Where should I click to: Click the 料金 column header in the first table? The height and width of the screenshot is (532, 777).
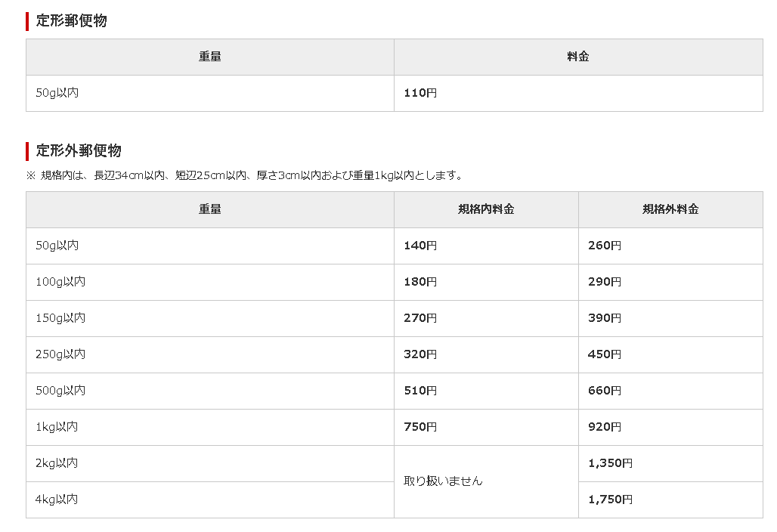[x=578, y=57]
